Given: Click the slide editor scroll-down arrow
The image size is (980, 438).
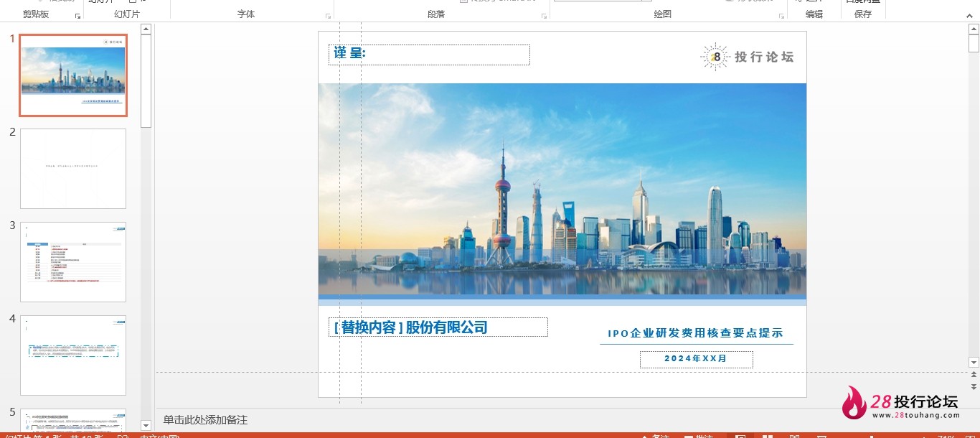Looking at the screenshot, I should [974, 363].
